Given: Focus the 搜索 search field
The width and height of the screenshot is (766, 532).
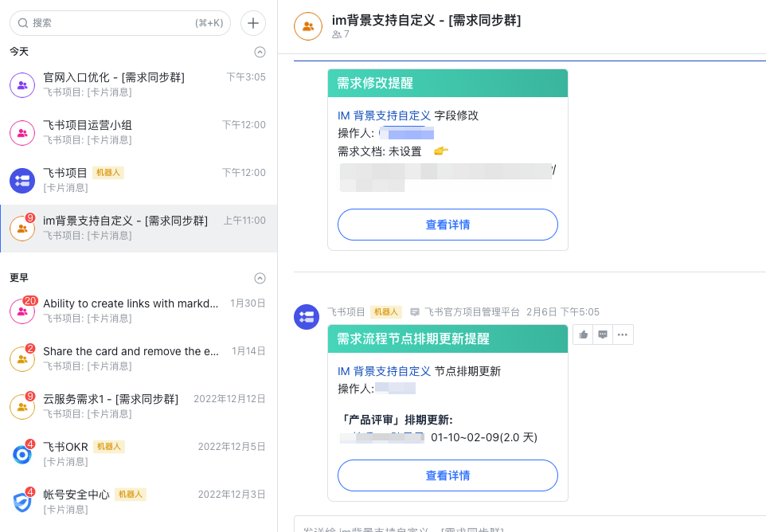Looking at the screenshot, I should (120, 23).
